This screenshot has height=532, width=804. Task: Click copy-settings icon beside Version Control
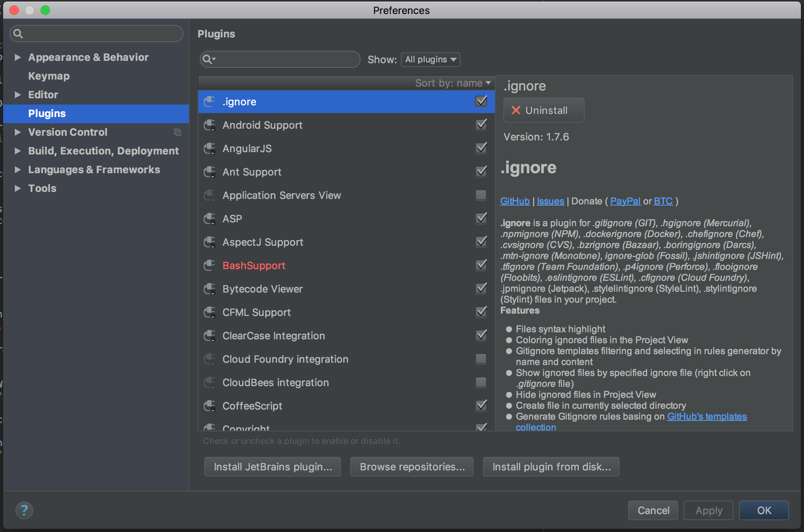click(178, 133)
